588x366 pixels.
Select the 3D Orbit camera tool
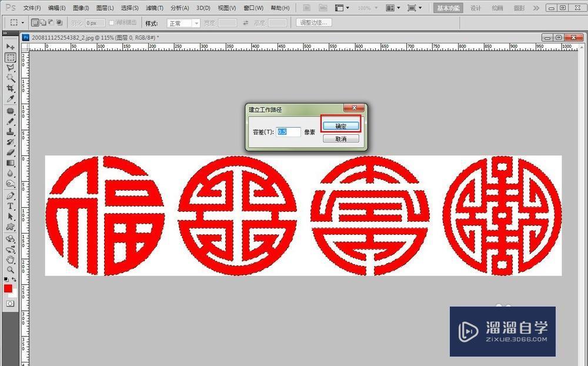(10, 249)
